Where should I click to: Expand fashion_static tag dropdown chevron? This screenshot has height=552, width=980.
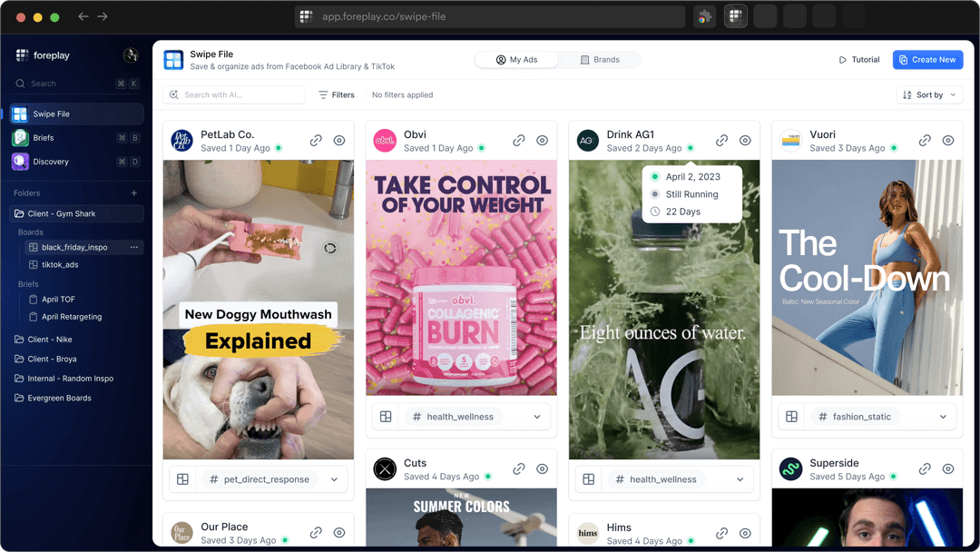[x=943, y=417]
